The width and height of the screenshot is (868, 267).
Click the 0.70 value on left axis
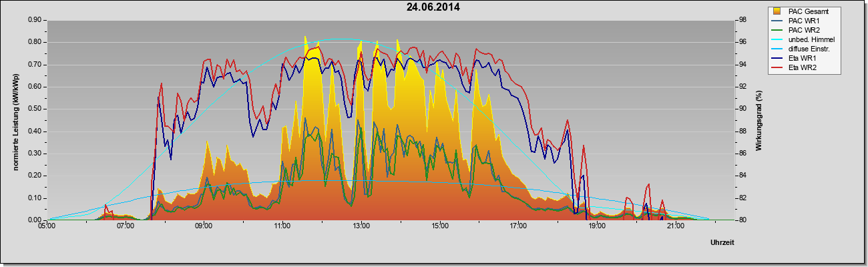pos(35,65)
